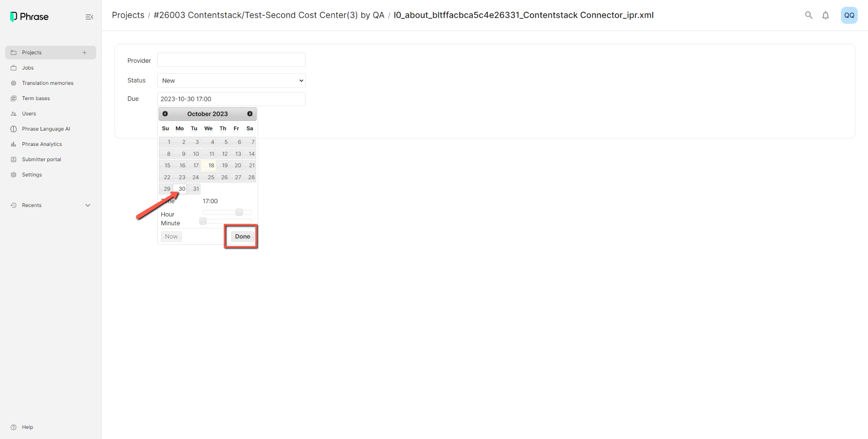Open Help from the sidebar bottom
Screen dimensions: 868x439
pyautogui.click(x=27, y=427)
